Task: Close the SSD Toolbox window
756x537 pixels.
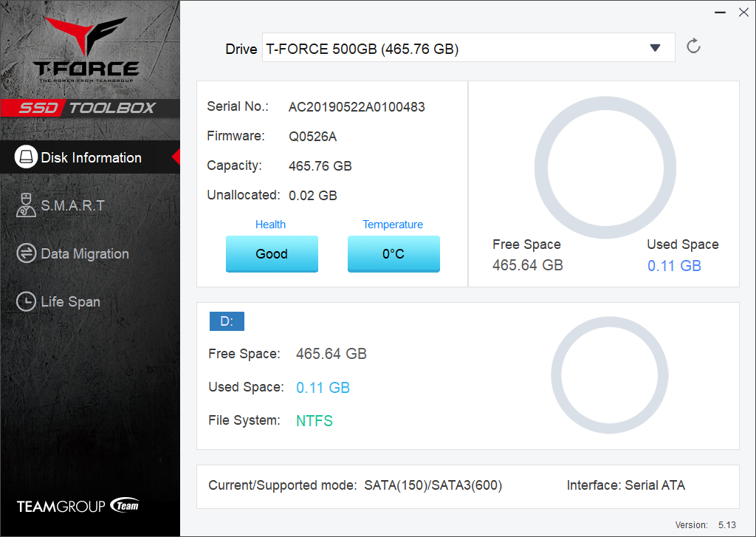Action: 743,13
